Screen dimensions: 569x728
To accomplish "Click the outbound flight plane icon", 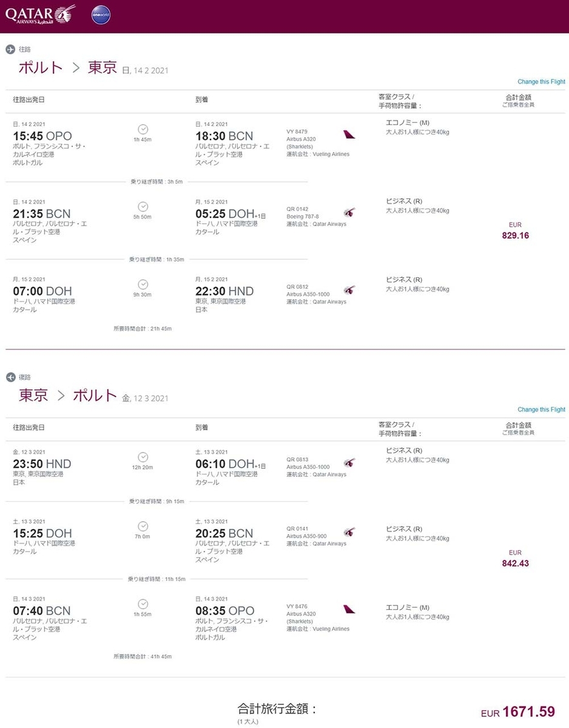I will [10, 49].
